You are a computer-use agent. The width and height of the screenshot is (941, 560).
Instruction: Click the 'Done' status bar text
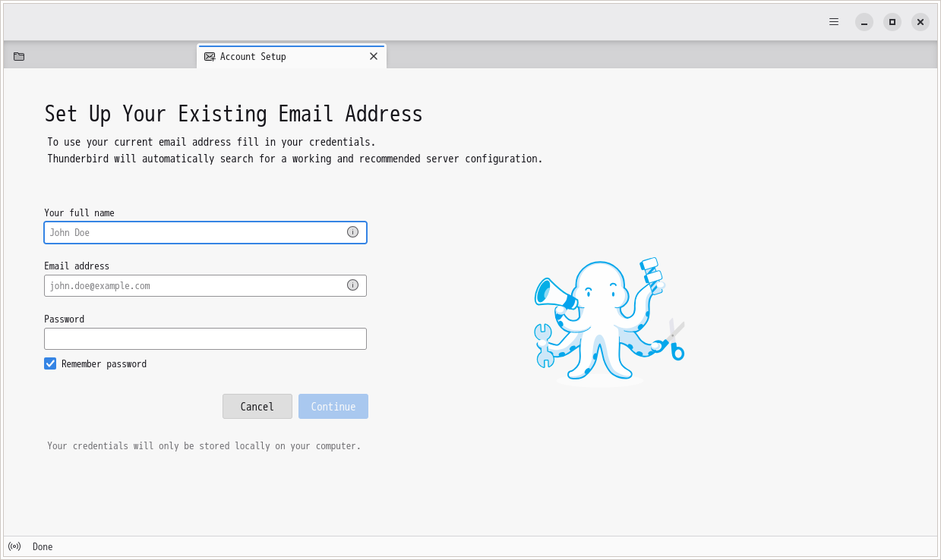coord(43,547)
